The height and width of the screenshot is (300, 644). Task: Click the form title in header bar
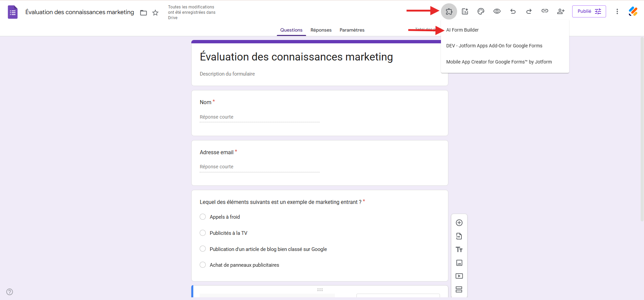point(80,12)
